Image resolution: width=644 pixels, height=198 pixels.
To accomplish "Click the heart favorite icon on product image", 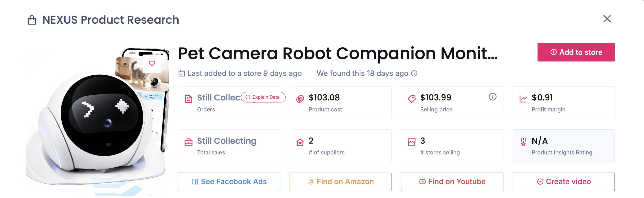I will tap(152, 63).
